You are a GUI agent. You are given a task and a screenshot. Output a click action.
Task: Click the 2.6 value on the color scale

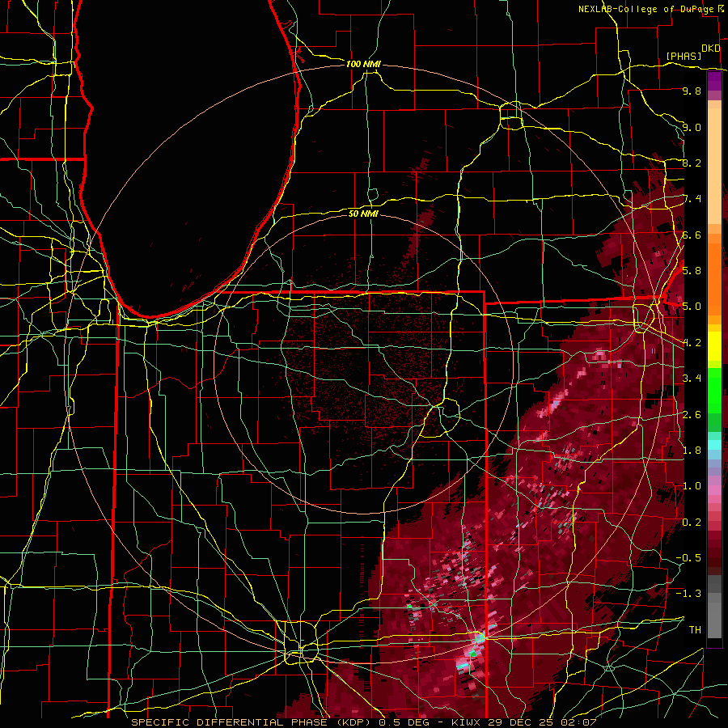[692, 414]
